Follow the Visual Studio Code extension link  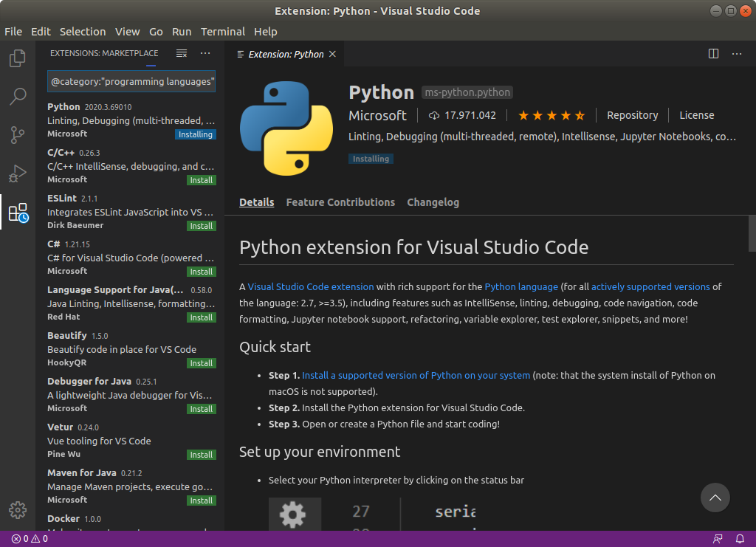311,286
